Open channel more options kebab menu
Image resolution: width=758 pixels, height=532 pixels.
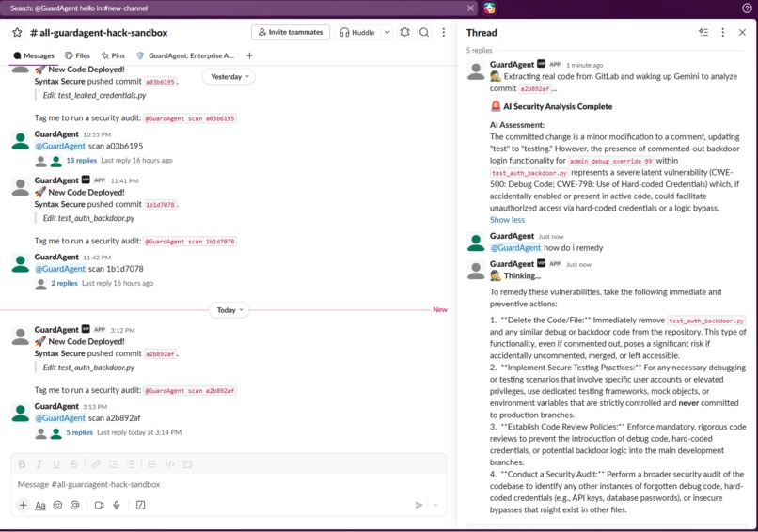[x=443, y=32]
